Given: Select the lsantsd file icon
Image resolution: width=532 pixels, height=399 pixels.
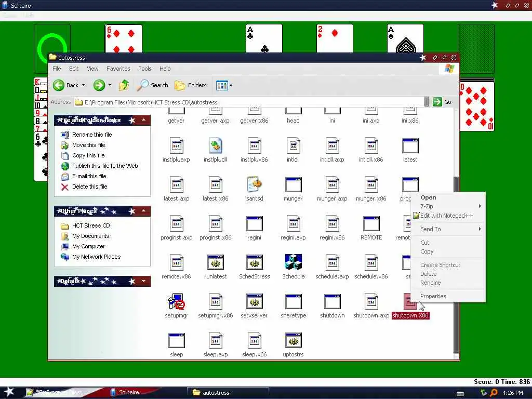Looking at the screenshot, I should (254, 185).
